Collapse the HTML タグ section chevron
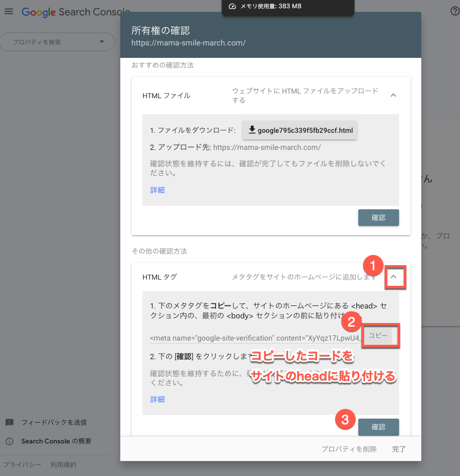 [x=393, y=277]
